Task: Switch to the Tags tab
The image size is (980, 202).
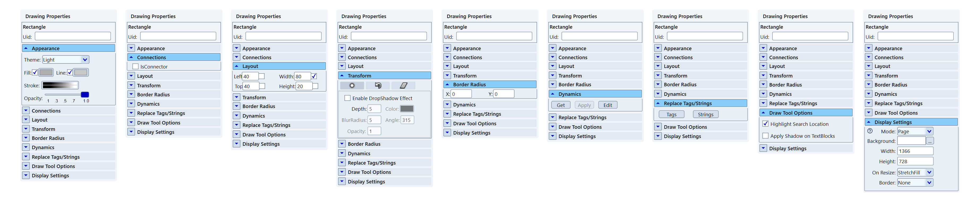Action: (x=671, y=114)
